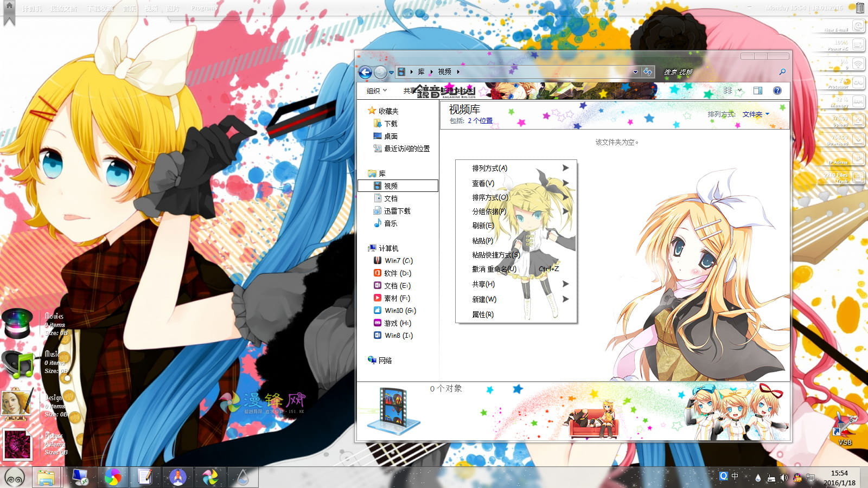Open the Programs menu on the desktop bar
This screenshot has height=488, width=868.
(203, 8)
